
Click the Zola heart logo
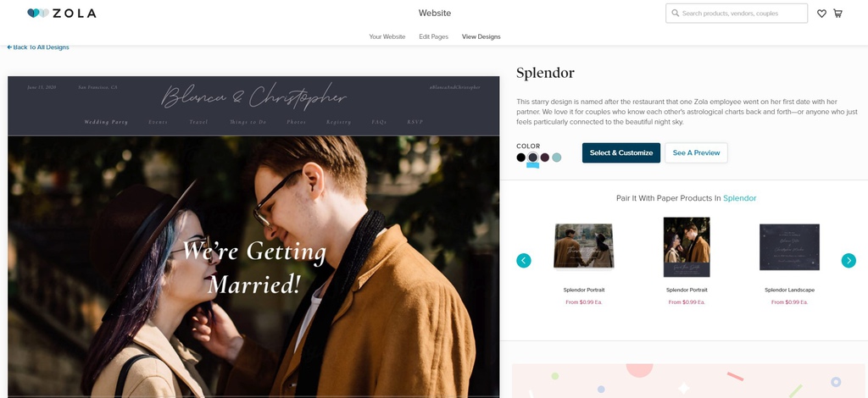(37, 14)
